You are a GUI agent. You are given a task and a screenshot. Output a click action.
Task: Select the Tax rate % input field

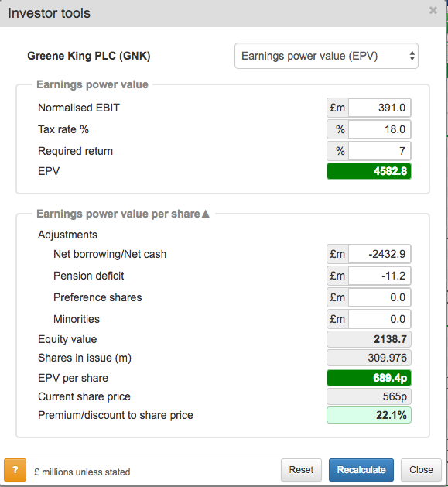tap(380, 129)
